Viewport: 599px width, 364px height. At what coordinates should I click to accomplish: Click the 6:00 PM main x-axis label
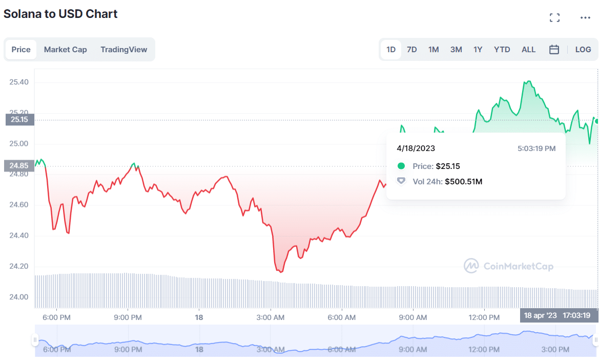pos(56,317)
